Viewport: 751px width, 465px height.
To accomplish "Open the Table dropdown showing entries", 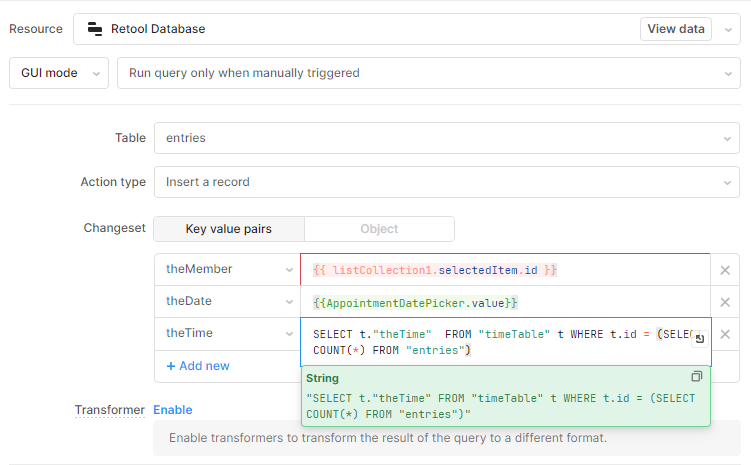I will coord(447,138).
